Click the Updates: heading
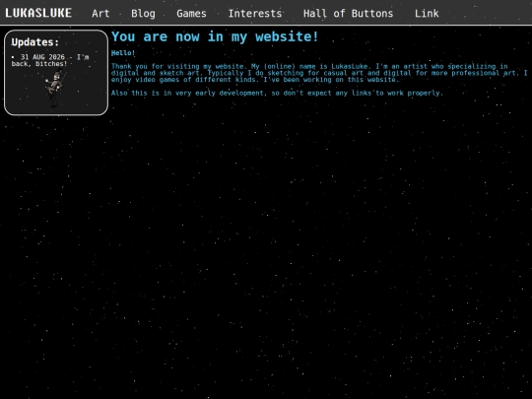Image resolution: width=532 pixels, height=399 pixels. 34,42
